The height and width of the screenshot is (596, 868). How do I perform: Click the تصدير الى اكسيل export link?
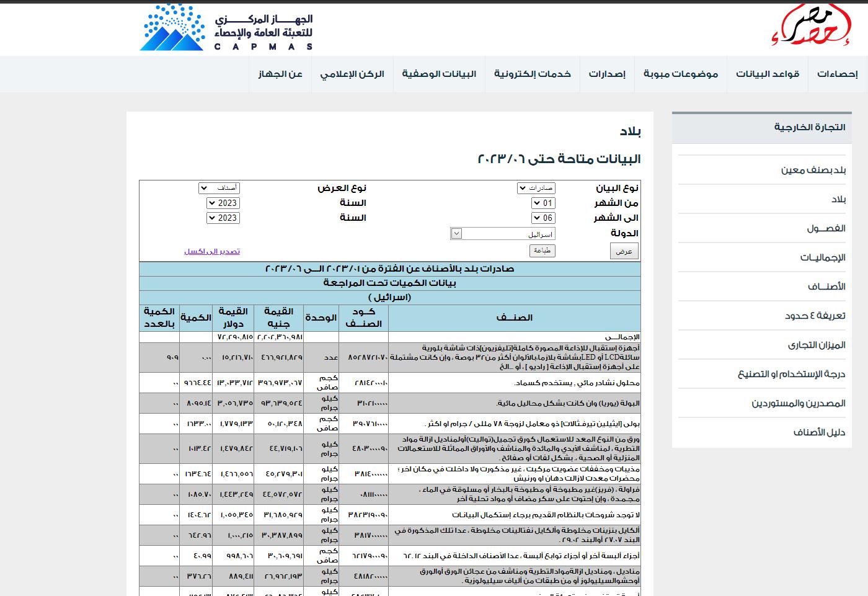(211, 251)
